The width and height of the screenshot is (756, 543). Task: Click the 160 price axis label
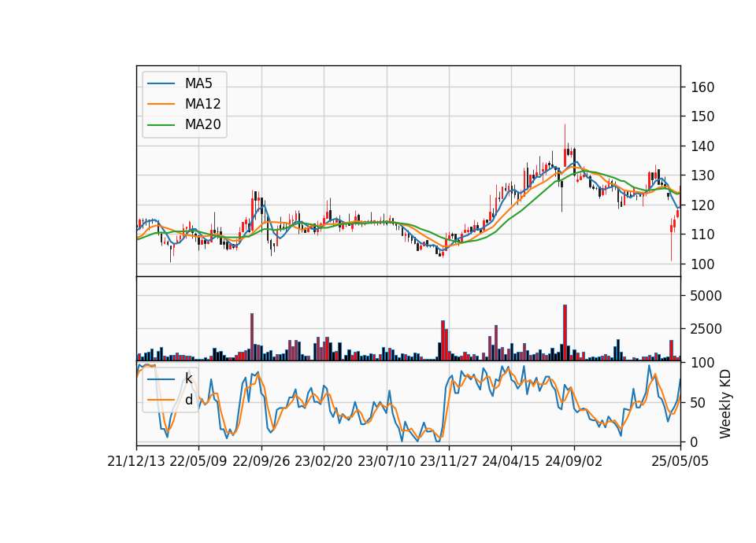tap(702, 87)
